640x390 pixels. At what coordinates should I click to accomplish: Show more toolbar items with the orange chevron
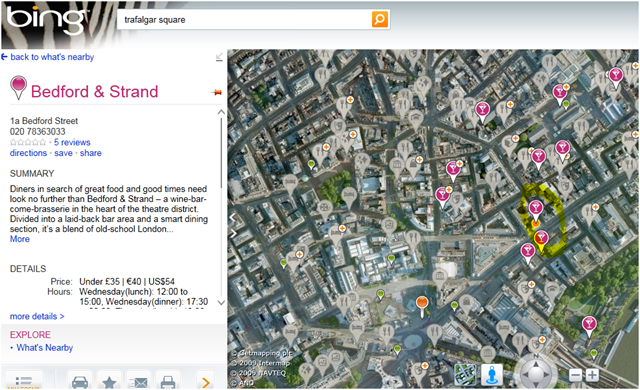(x=206, y=382)
